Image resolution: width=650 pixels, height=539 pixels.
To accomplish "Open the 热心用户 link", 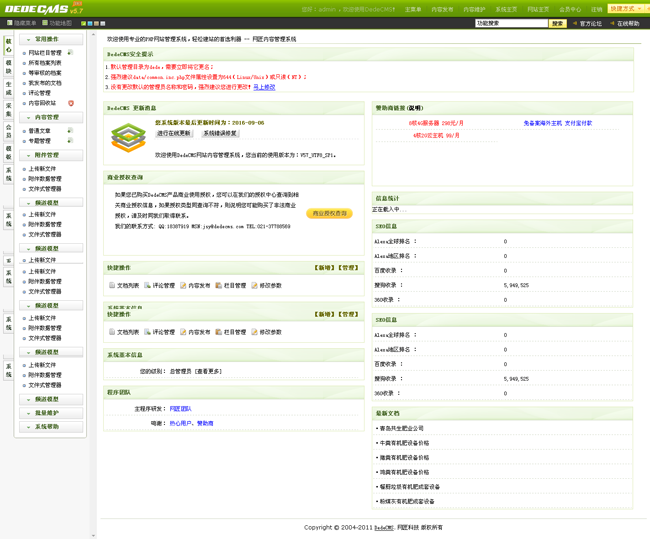I will (180, 423).
